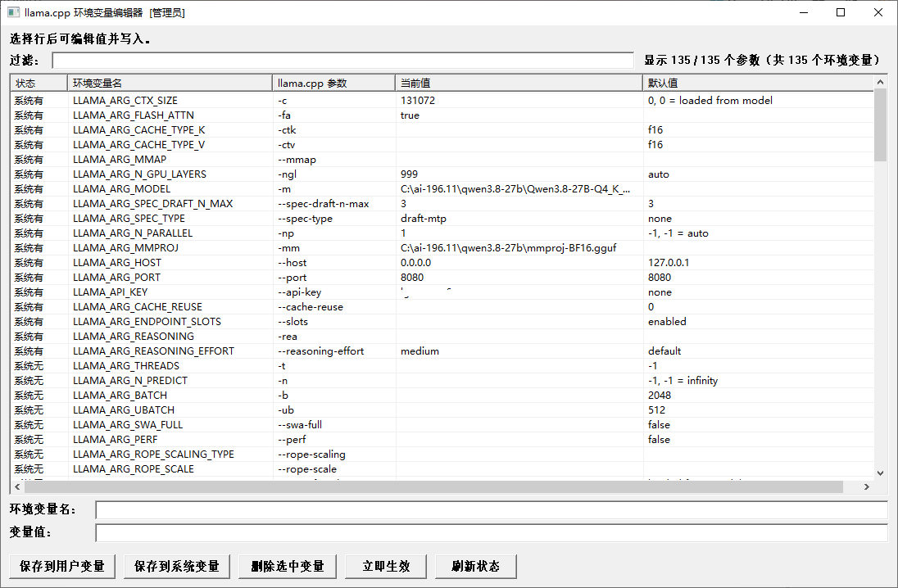Image resolution: width=898 pixels, height=588 pixels.
Task: Select LLAMA_ARG_CACHE_TYPE_V row
Action: coord(442,145)
